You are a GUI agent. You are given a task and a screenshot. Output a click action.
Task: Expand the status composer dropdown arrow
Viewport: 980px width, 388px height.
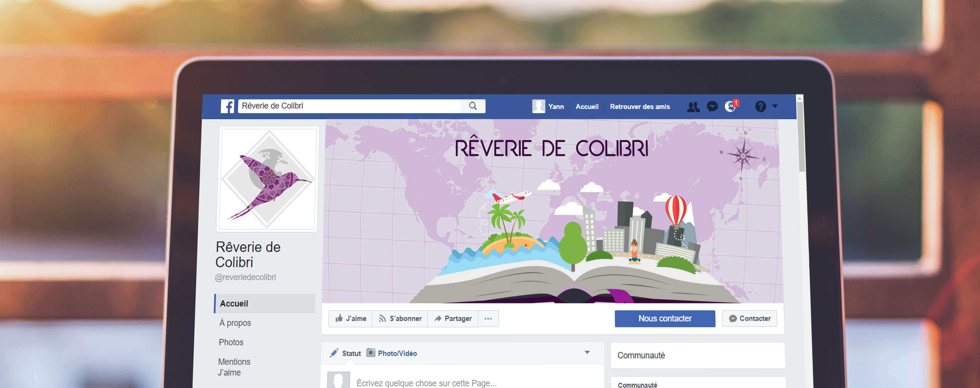click(x=587, y=352)
